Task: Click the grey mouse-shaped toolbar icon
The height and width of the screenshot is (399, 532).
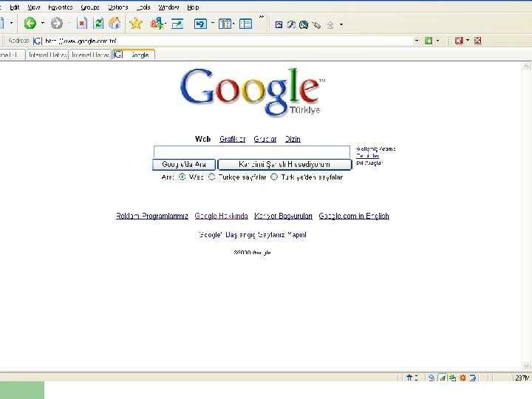Action: (x=316, y=25)
